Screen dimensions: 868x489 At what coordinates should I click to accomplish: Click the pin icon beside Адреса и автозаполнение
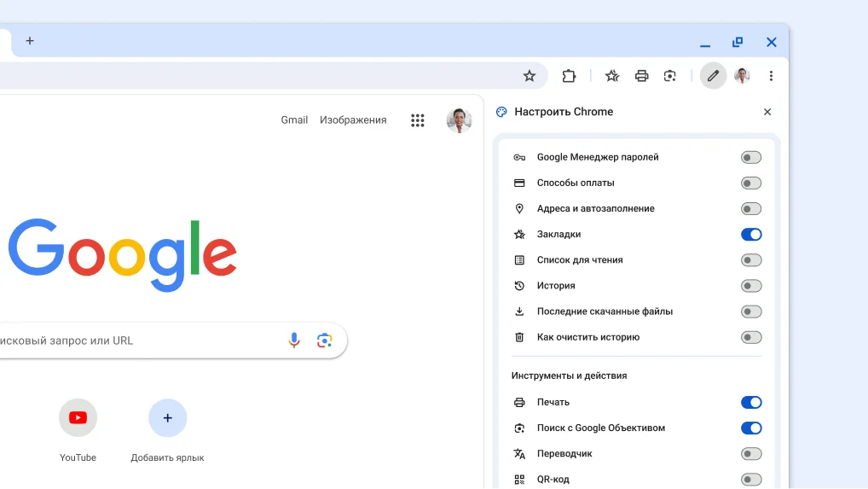pyautogui.click(x=519, y=209)
